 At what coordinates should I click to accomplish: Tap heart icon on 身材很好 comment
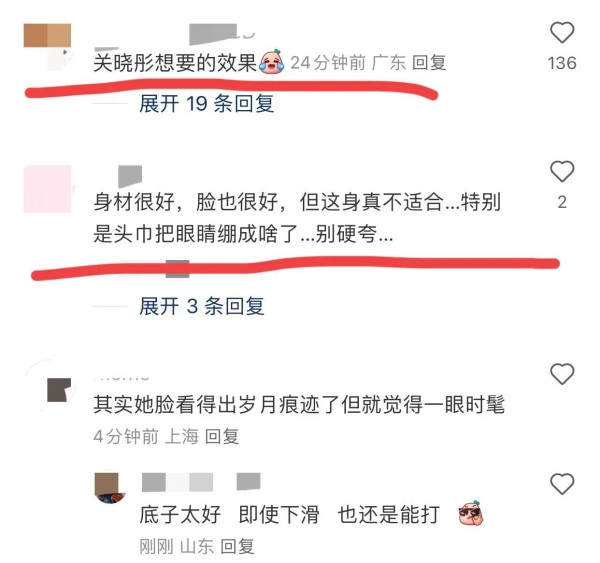pyautogui.click(x=562, y=171)
